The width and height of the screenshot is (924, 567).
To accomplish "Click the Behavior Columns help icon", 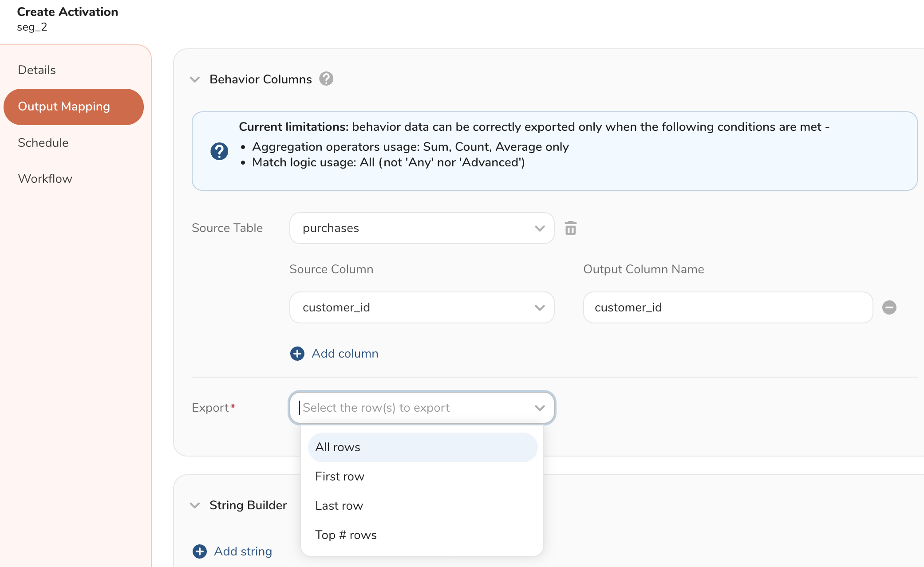I will point(326,79).
